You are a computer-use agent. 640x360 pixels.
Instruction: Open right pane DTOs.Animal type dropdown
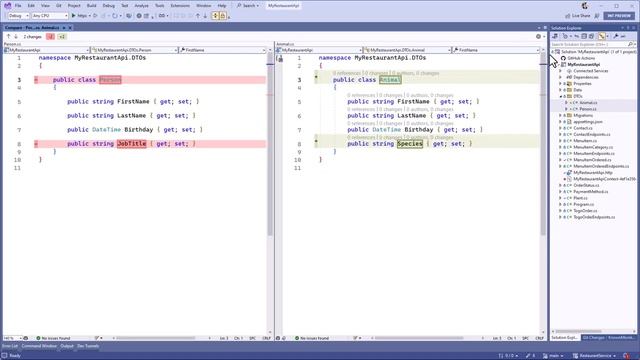coord(407,50)
